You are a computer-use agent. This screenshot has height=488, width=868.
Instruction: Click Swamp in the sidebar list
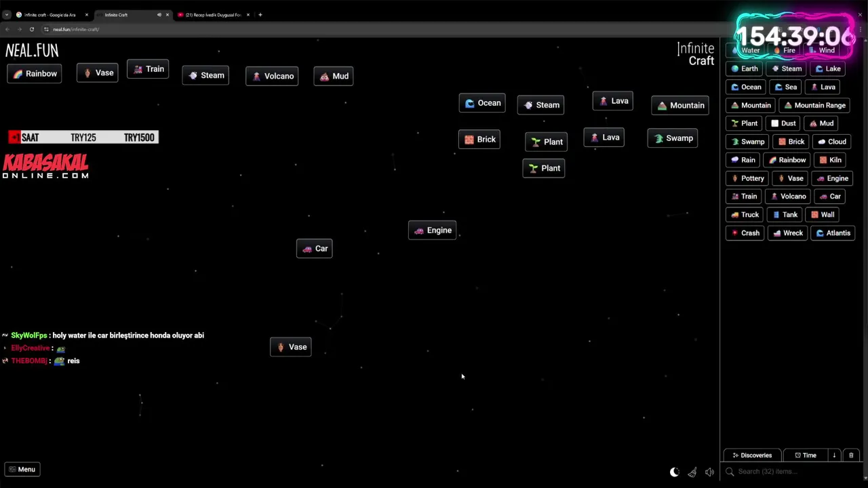click(x=747, y=142)
